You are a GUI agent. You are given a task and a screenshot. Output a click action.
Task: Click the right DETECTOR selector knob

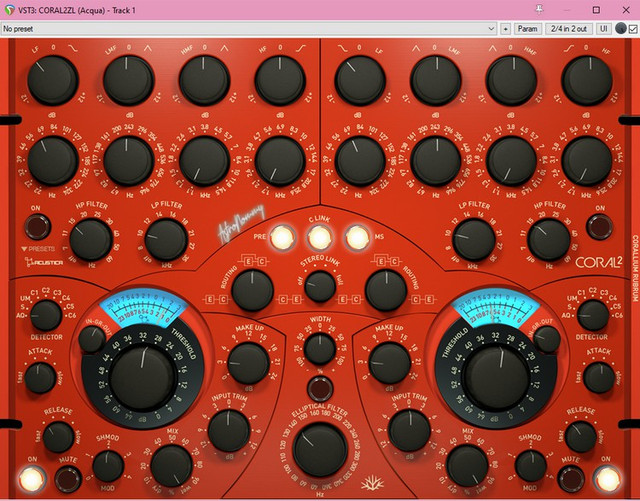[593, 316]
